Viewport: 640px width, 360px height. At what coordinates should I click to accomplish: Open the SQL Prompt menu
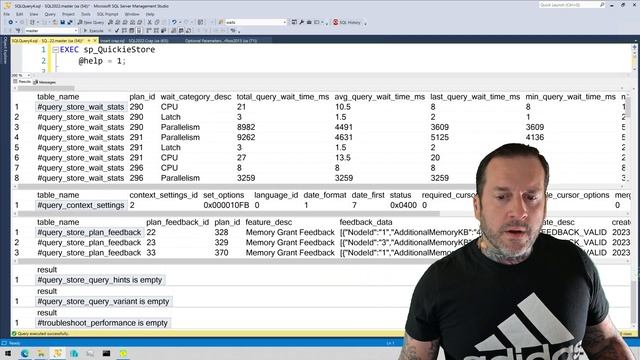point(107,14)
